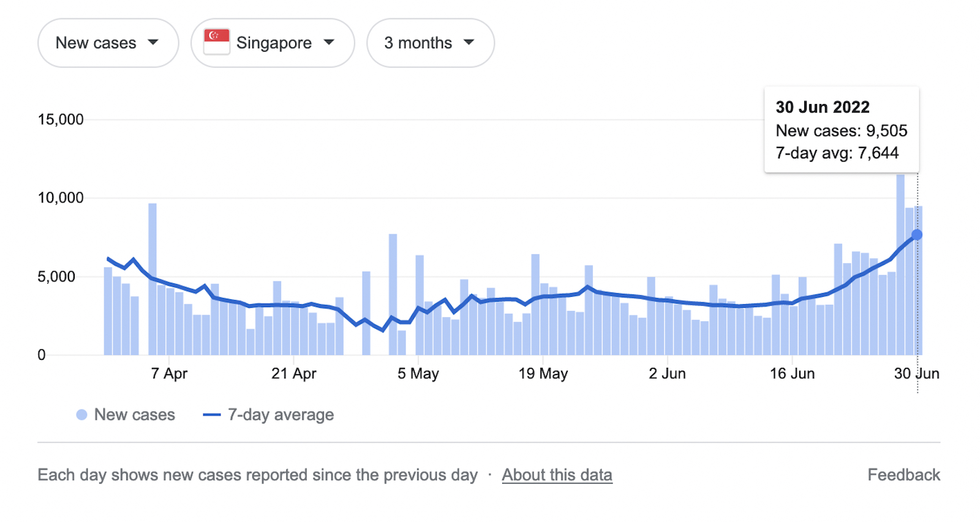
Task: Click the 7-day average legend line
Action: point(211,415)
